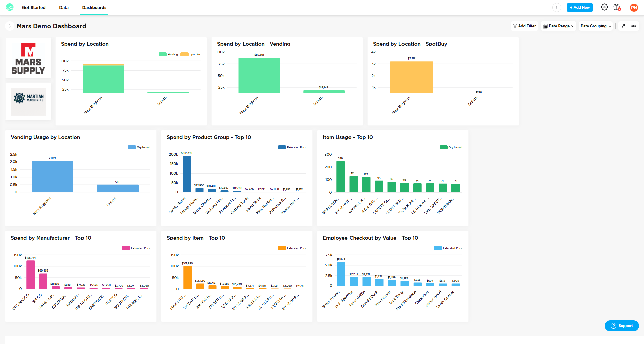
Task: Click the 249 item usage bar
Action: click(x=340, y=177)
